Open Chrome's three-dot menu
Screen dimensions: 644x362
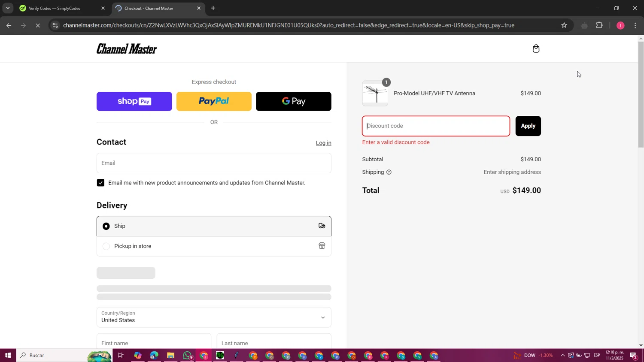[635, 25]
